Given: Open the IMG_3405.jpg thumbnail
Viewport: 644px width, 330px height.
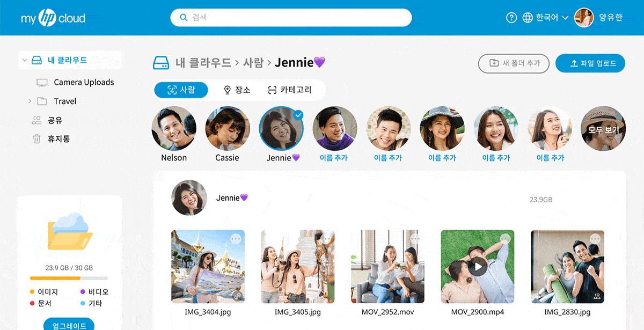Looking at the screenshot, I should (x=298, y=267).
